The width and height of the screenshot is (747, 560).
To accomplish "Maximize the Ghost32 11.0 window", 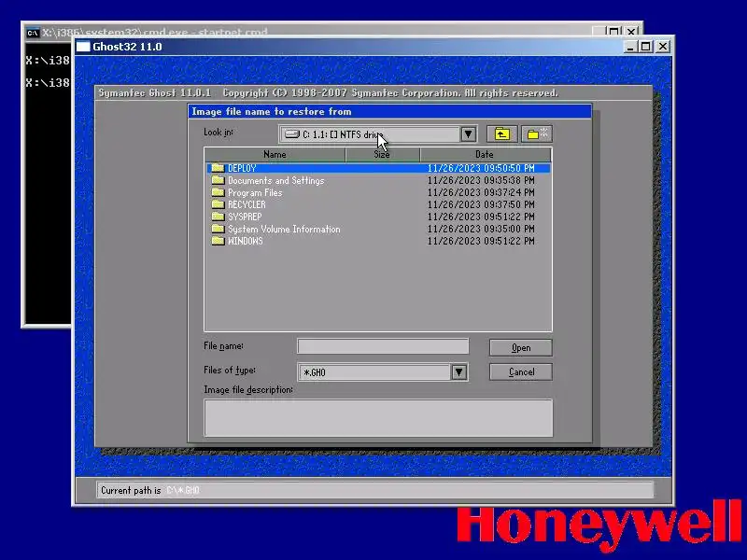I will [645, 47].
